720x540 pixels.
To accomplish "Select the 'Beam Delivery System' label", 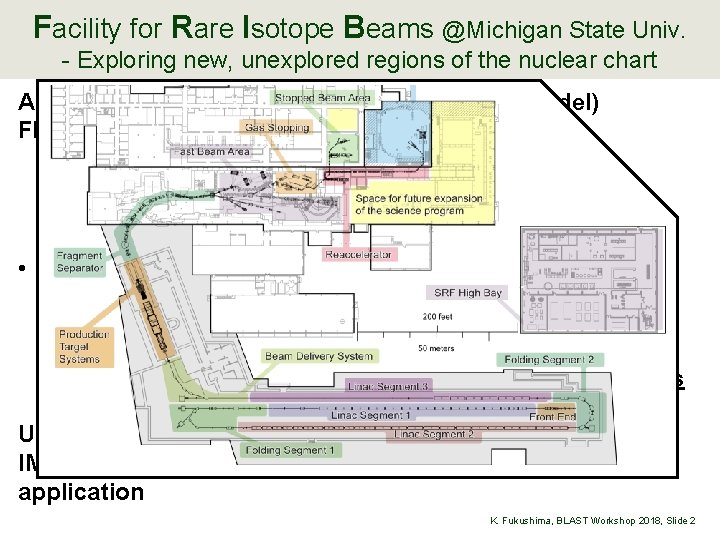I will pos(319,356).
